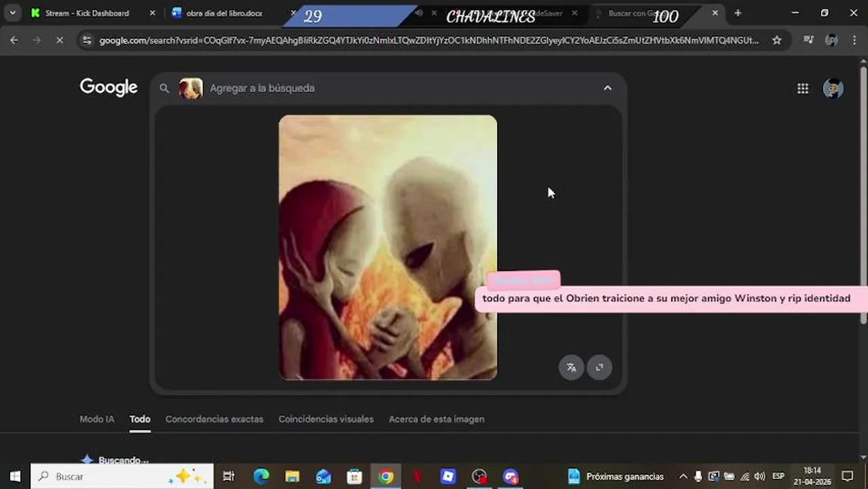This screenshot has width=868, height=489.
Task: Open volume speaker tray icon
Action: [x=760, y=477]
